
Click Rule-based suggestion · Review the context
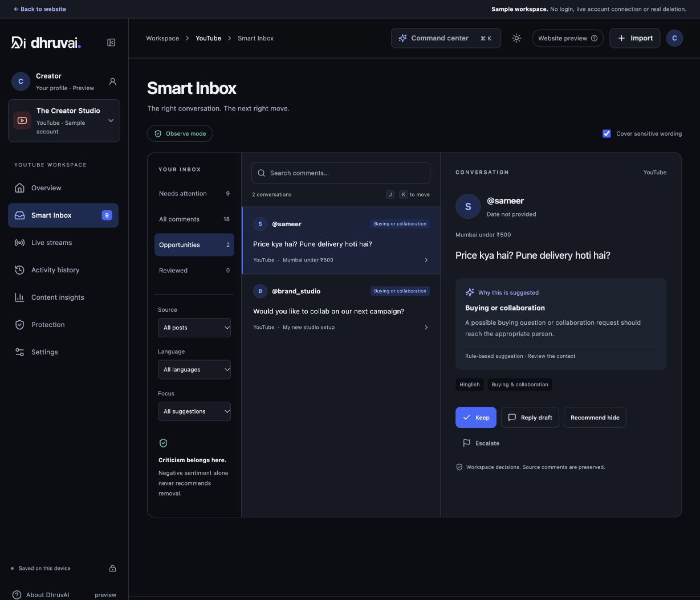[520, 356]
